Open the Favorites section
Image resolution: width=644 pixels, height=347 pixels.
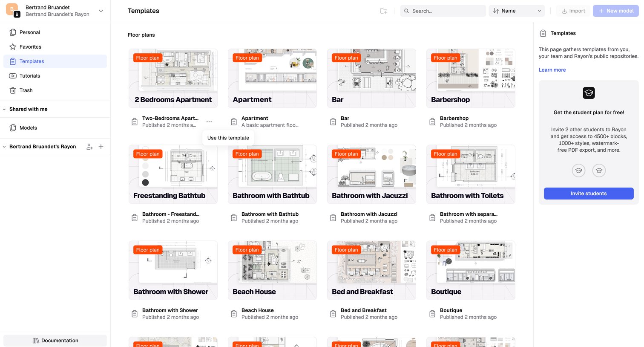click(x=55, y=47)
